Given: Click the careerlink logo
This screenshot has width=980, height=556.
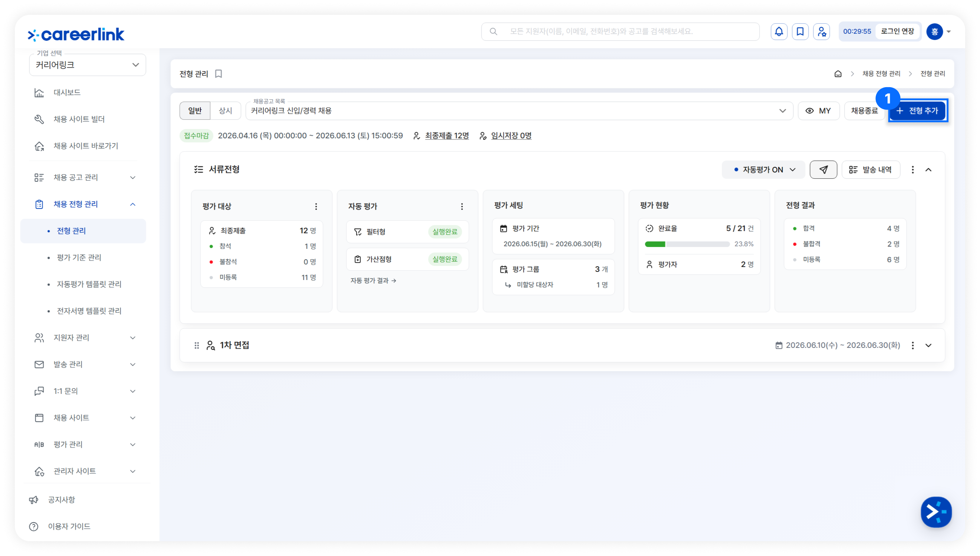Looking at the screenshot, I should [76, 34].
